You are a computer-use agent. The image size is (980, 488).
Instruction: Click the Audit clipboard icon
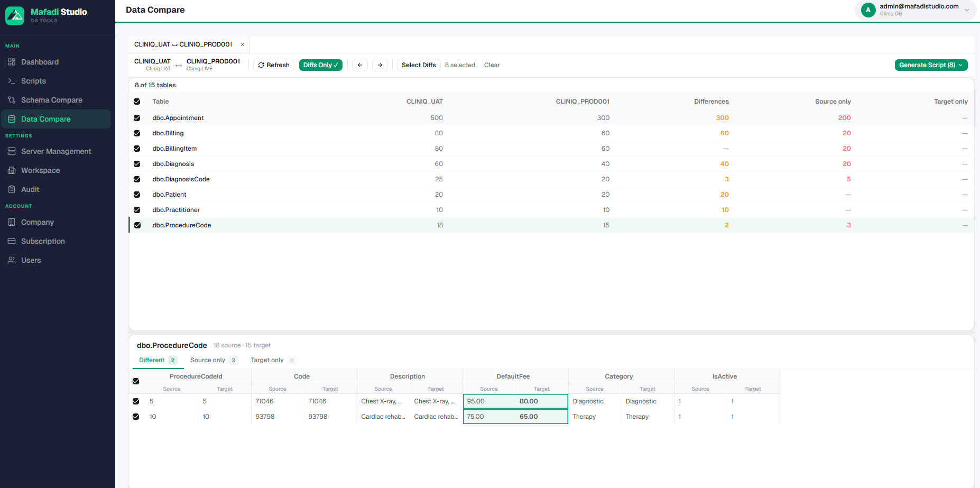pyautogui.click(x=12, y=189)
